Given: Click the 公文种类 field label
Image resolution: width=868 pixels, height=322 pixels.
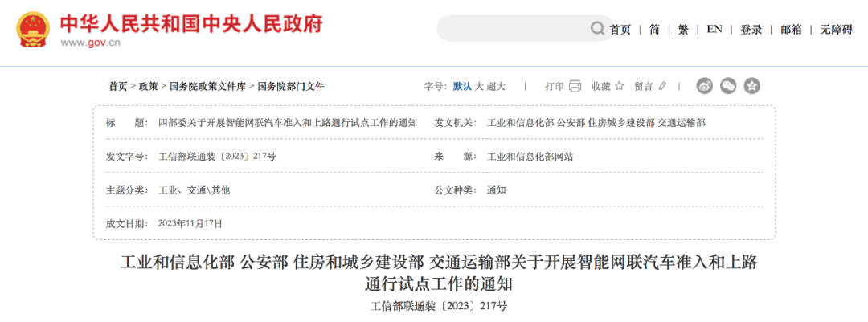Looking at the screenshot, I should pos(456,190).
